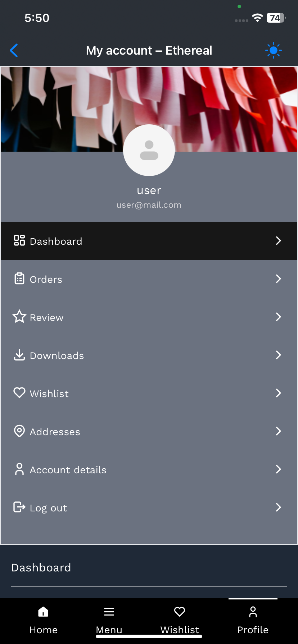Tap the Addresses location pin icon
This screenshot has width=298, height=644.
coord(19,431)
